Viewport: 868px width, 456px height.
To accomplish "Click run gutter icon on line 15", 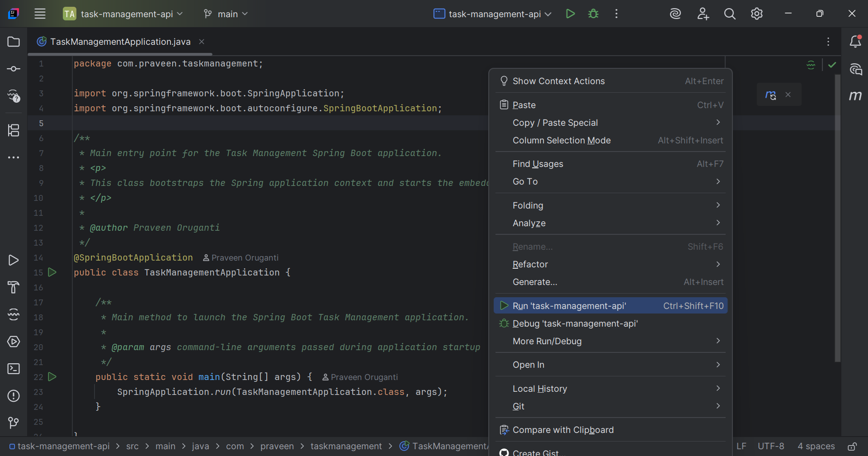I will (x=52, y=272).
